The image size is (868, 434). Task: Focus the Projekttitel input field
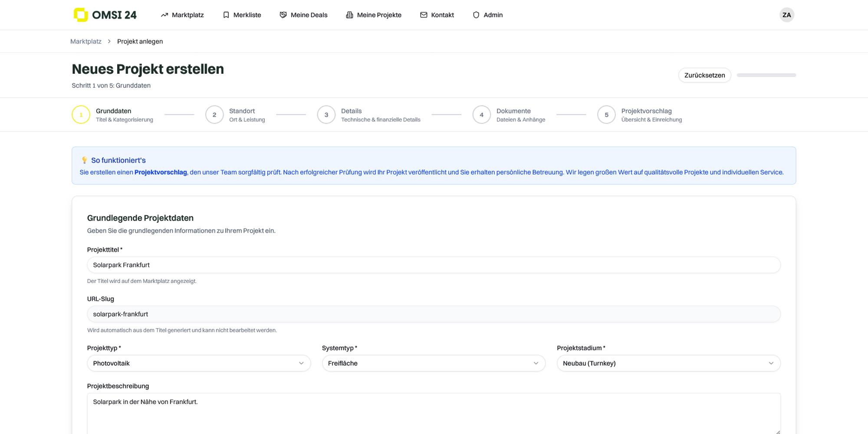[433, 265]
